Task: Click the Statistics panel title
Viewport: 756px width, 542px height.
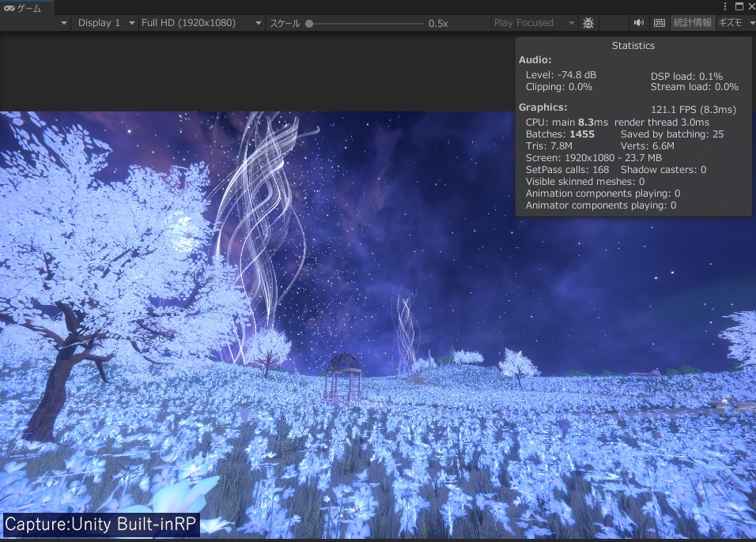Action: point(633,45)
